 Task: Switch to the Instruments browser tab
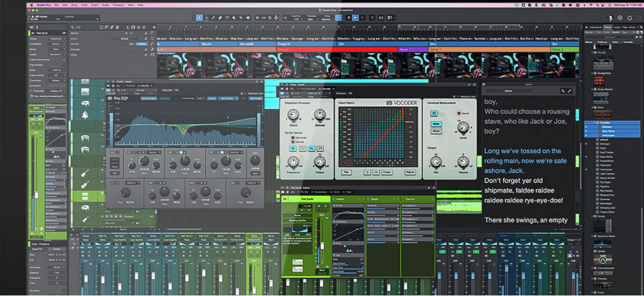pos(596,27)
